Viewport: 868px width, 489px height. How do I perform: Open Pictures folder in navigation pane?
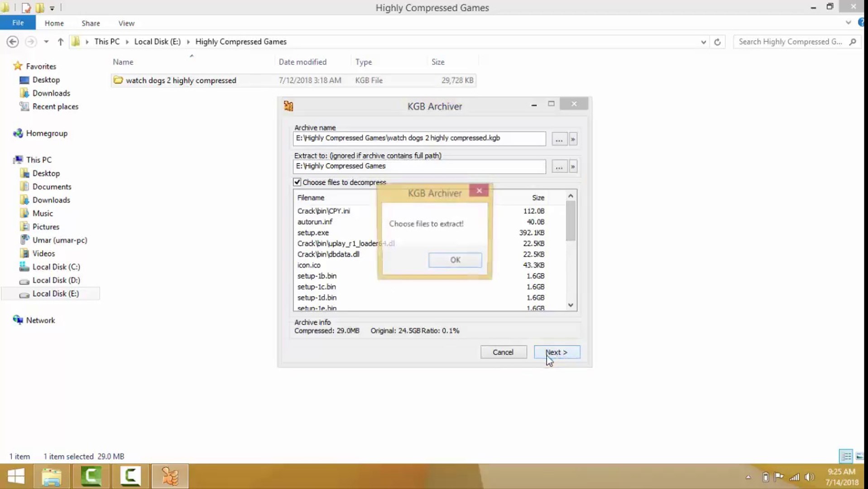[x=46, y=227]
